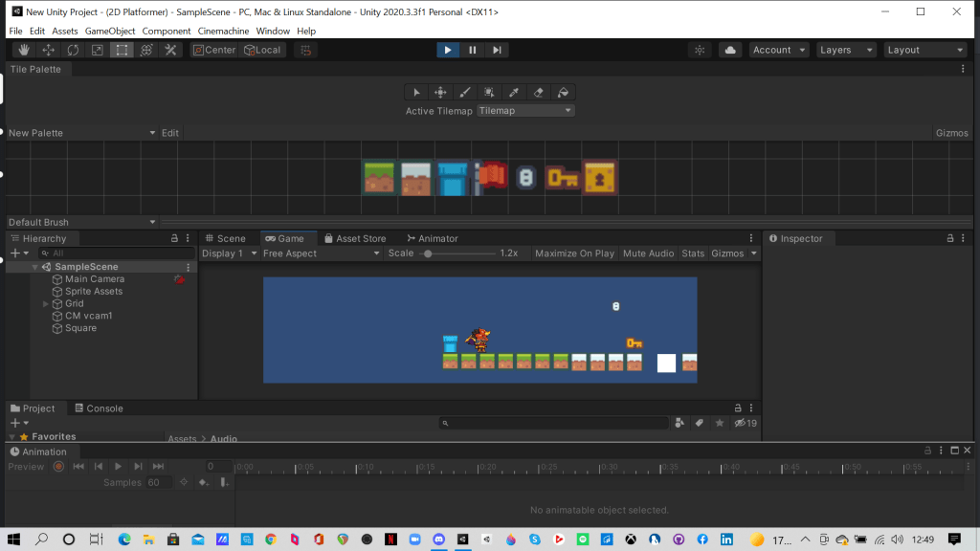Expand the Grid object in Hierarchy
Image resolution: width=980 pixels, height=551 pixels.
tap(46, 304)
